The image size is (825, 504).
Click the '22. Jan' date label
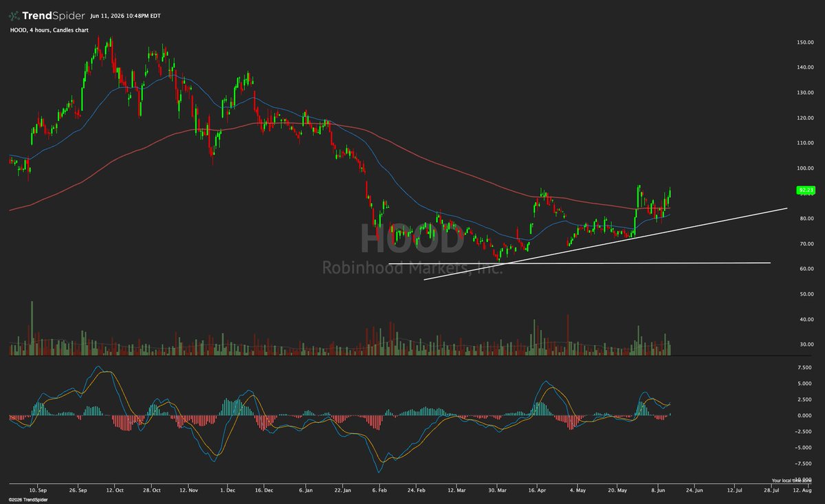point(342,492)
